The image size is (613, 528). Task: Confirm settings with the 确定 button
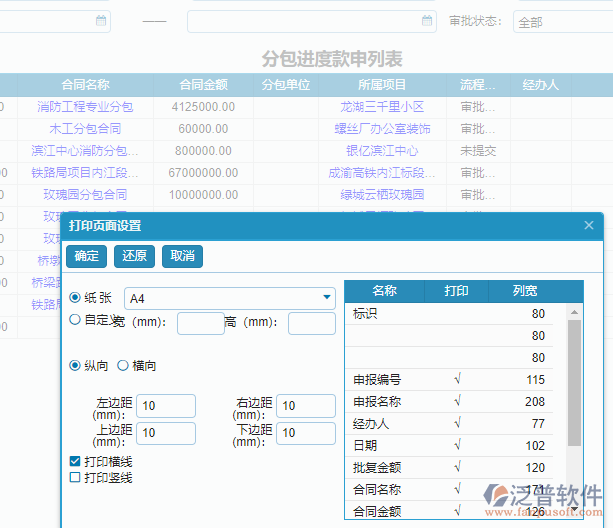(x=86, y=256)
